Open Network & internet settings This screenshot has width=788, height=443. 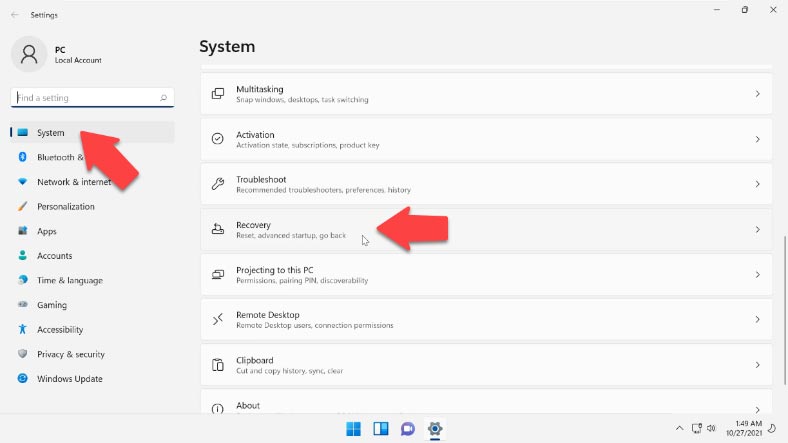coord(92,182)
